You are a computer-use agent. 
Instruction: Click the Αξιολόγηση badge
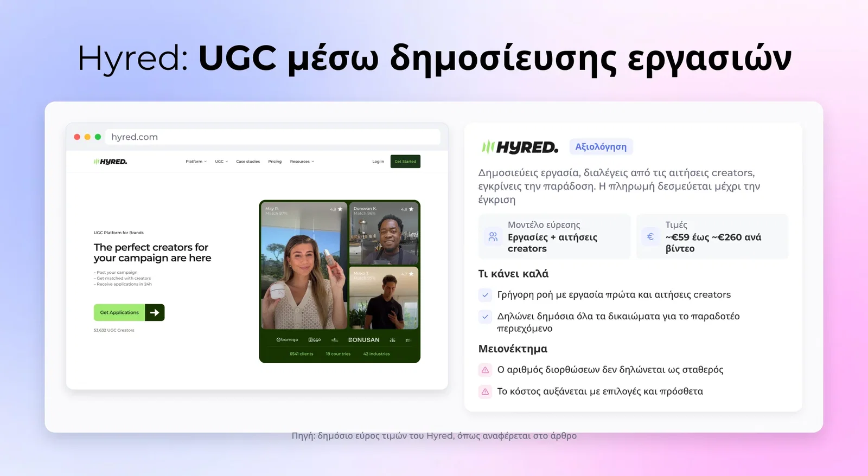point(601,147)
